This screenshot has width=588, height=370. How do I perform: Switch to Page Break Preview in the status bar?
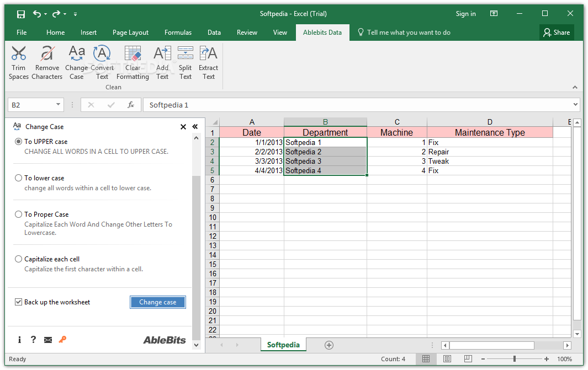click(x=468, y=359)
